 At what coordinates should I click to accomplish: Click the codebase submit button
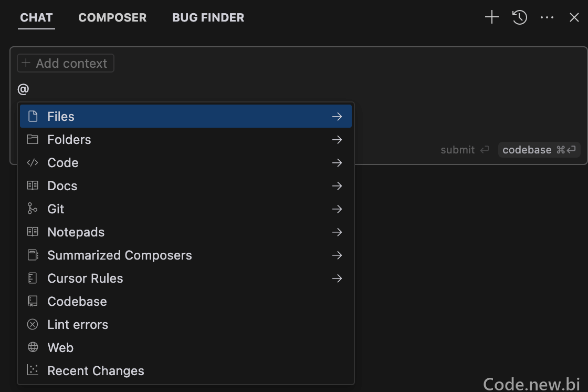coord(539,150)
